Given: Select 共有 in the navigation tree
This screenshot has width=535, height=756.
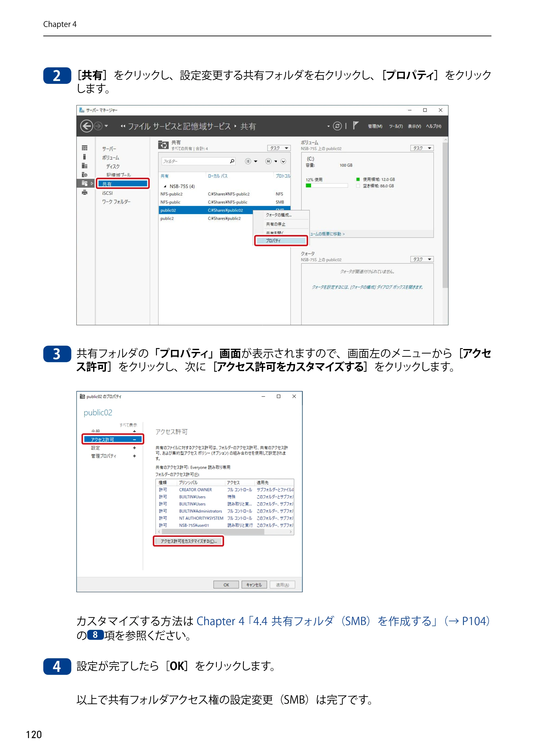Looking at the screenshot, I should point(123,184).
